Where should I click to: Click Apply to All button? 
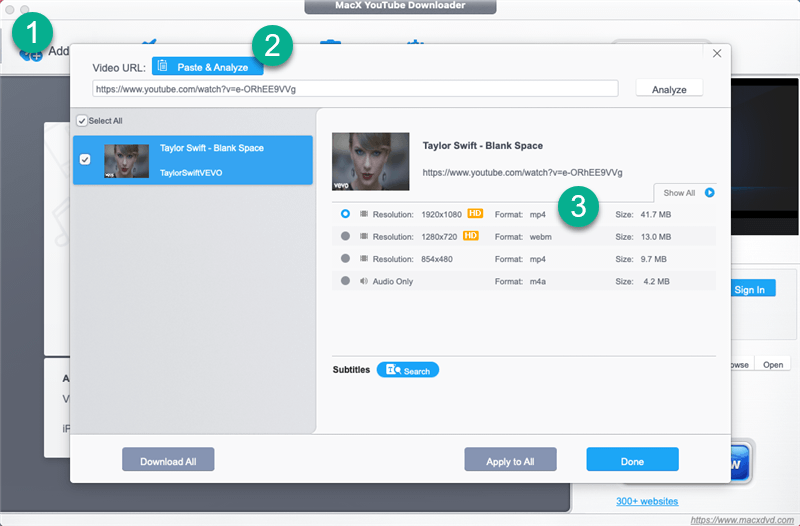pos(510,460)
